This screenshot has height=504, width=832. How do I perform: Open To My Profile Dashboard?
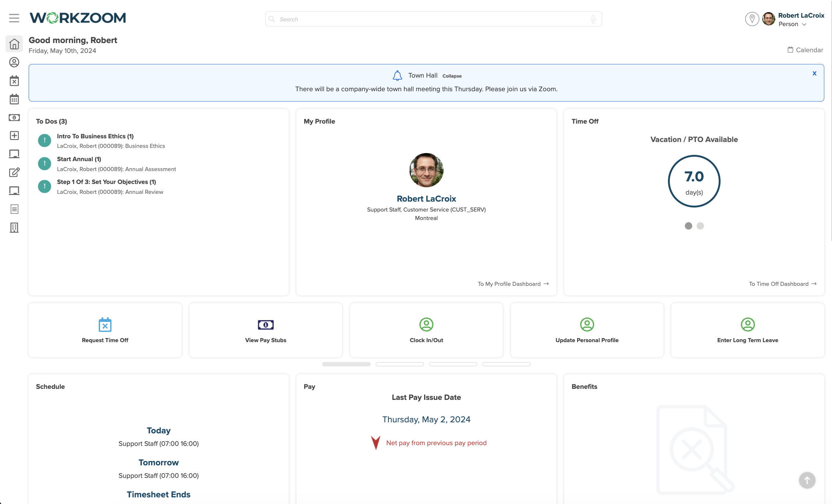pyautogui.click(x=513, y=284)
